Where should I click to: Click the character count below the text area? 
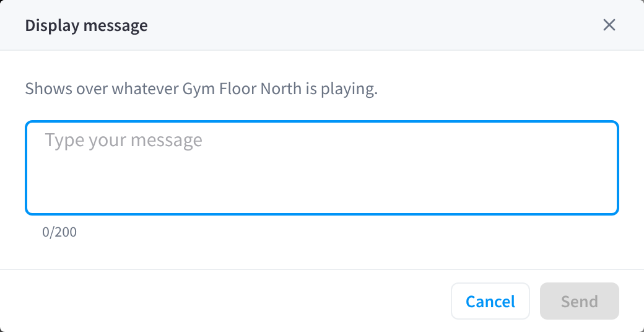coord(59,232)
